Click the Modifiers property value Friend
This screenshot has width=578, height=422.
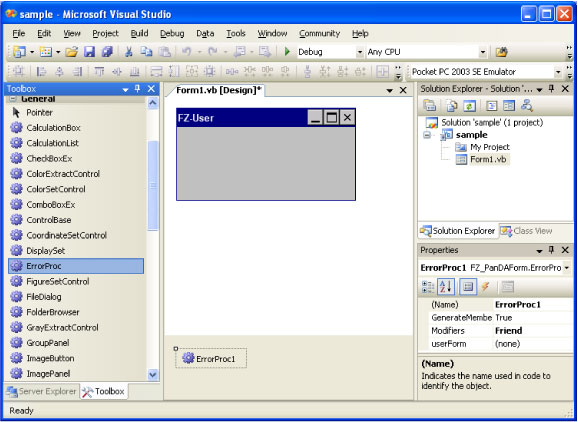[x=533, y=331]
